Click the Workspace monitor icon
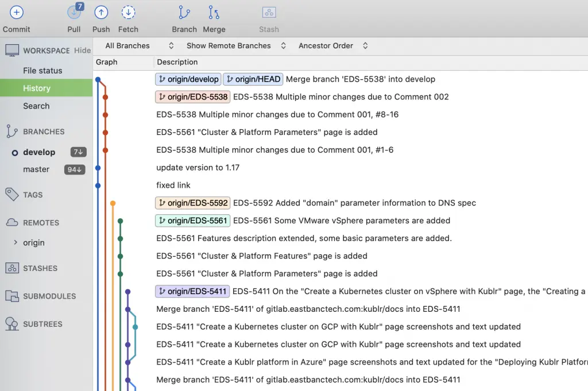This screenshot has height=391, width=588. [12, 50]
